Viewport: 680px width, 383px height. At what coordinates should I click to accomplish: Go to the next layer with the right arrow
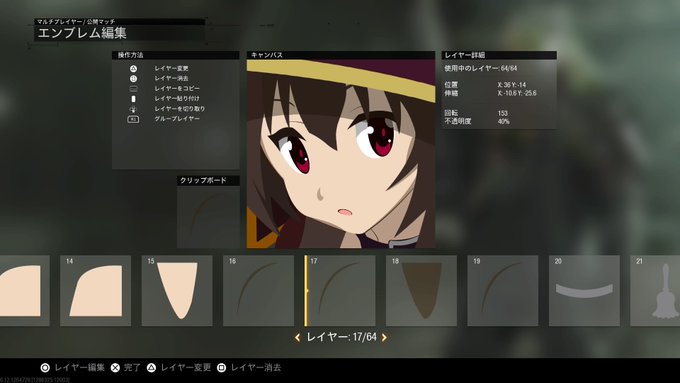(x=384, y=337)
